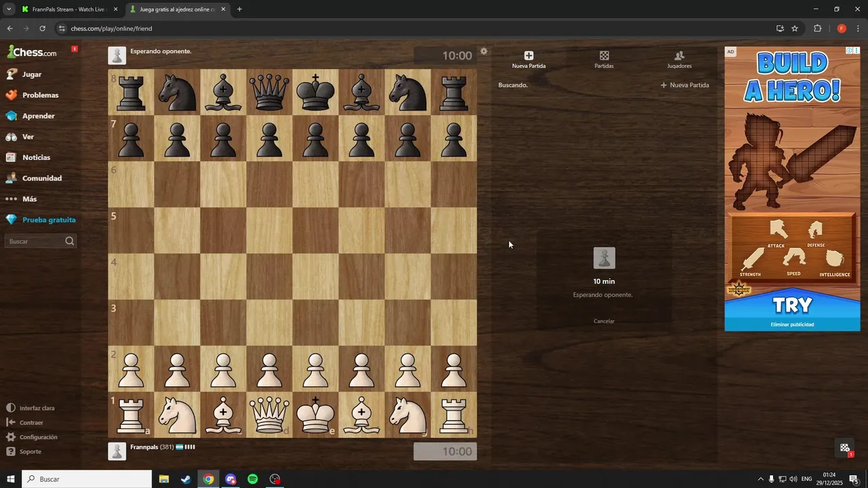Click Frannpals username
Image resolution: width=868 pixels, height=488 pixels.
pyautogui.click(x=144, y=447)
